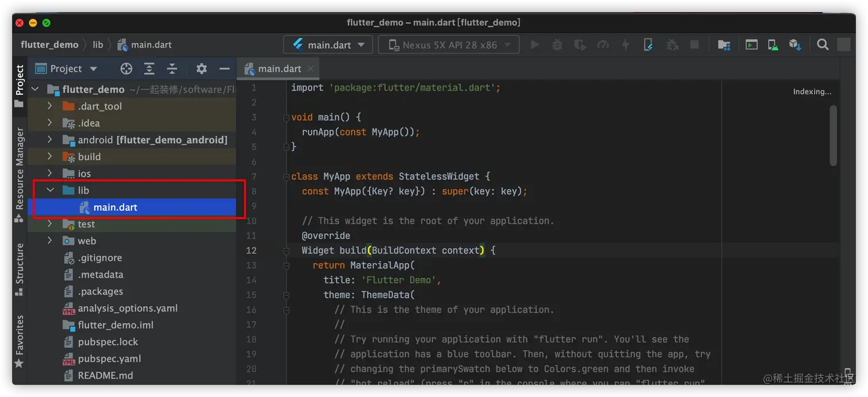The image size is (868, 397).
Task: Open Nexus 5X API 28 device selector
Action: [x=448, y=45]
